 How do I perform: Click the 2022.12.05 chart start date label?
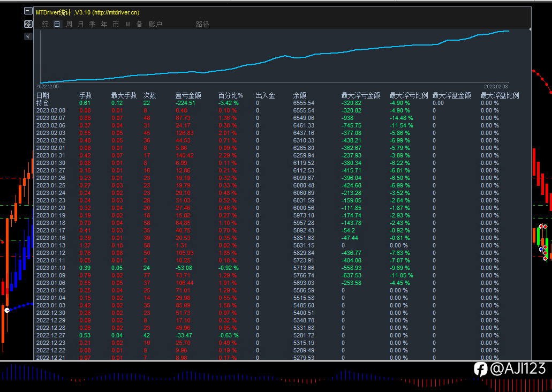pyautogui.click(x=48, y=87)
